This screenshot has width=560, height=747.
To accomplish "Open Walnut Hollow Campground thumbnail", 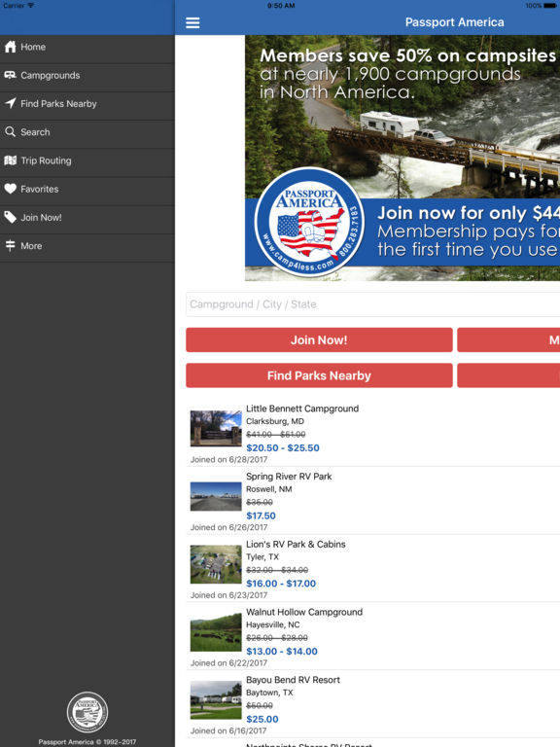I will (216, 632).
